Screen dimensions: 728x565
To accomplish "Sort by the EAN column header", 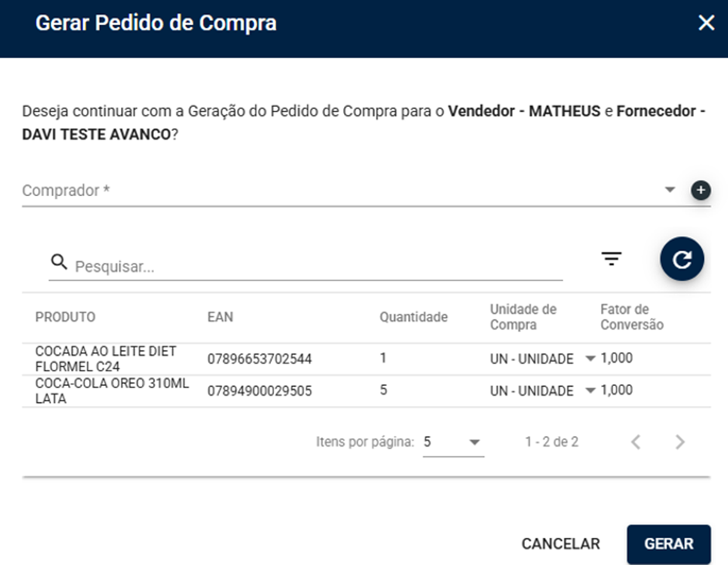I will pos(220,317).
